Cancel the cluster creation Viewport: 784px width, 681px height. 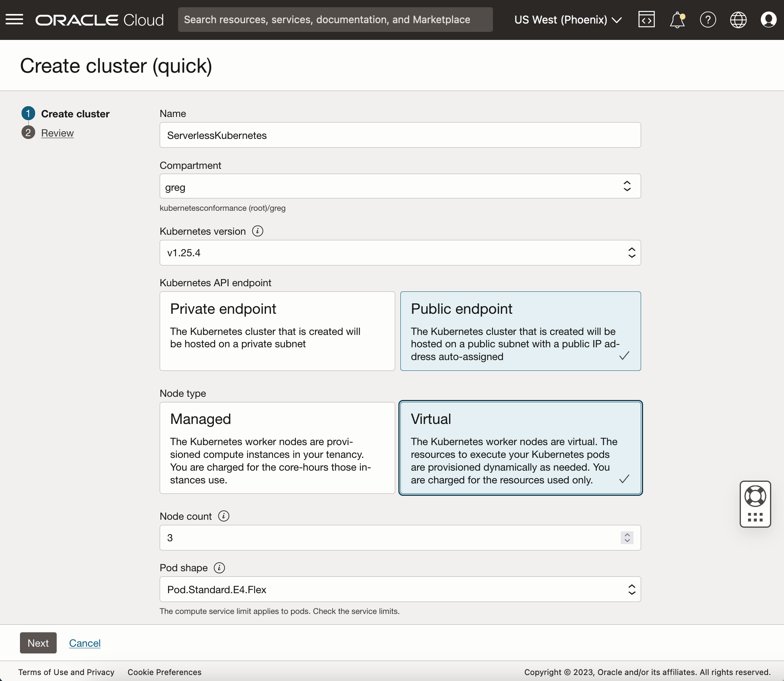tap(85, 643)
